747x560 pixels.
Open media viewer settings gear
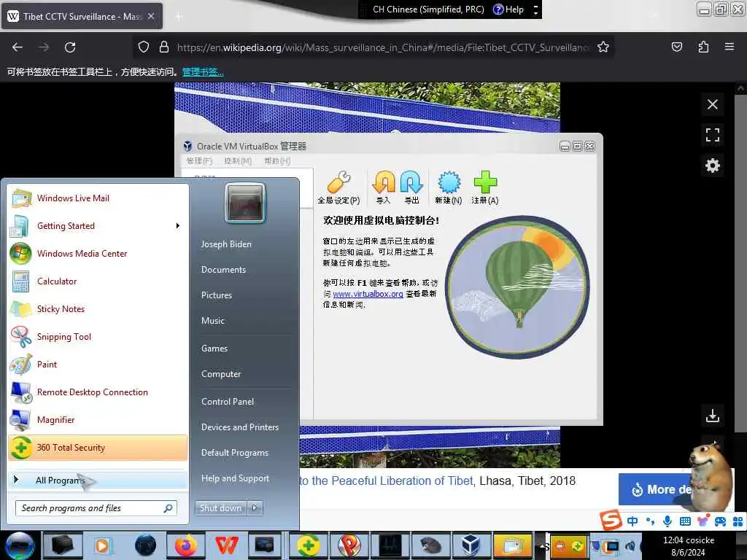coord(713,166)
